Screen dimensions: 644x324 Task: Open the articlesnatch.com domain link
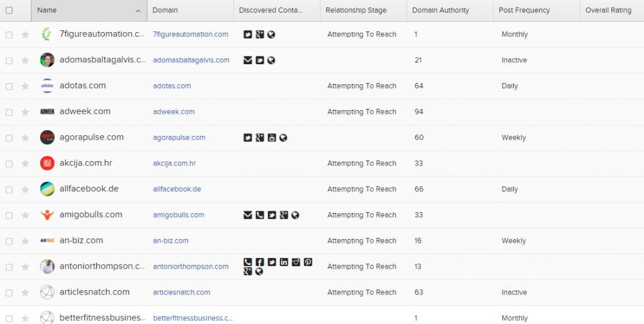[x=182, y=293]
